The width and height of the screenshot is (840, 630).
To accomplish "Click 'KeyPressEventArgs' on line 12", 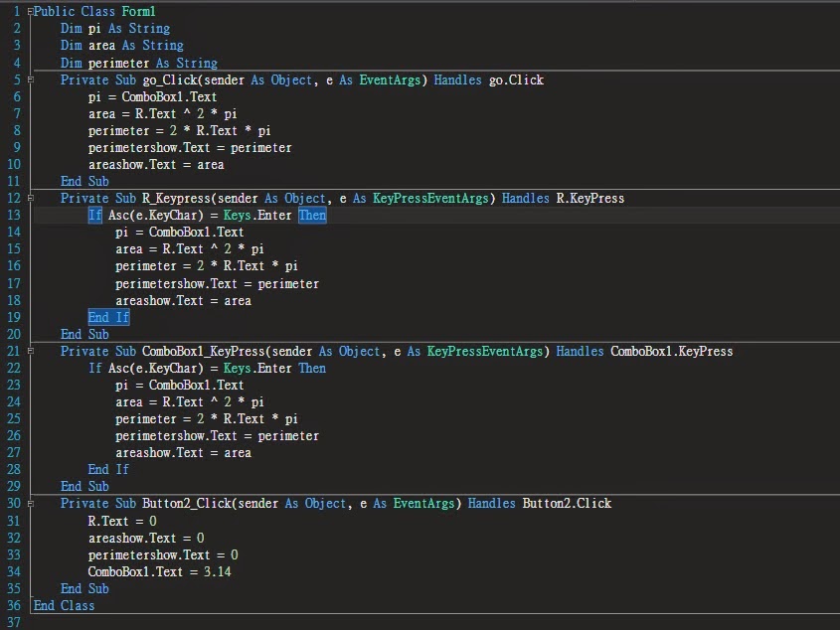I will point(430,199).
